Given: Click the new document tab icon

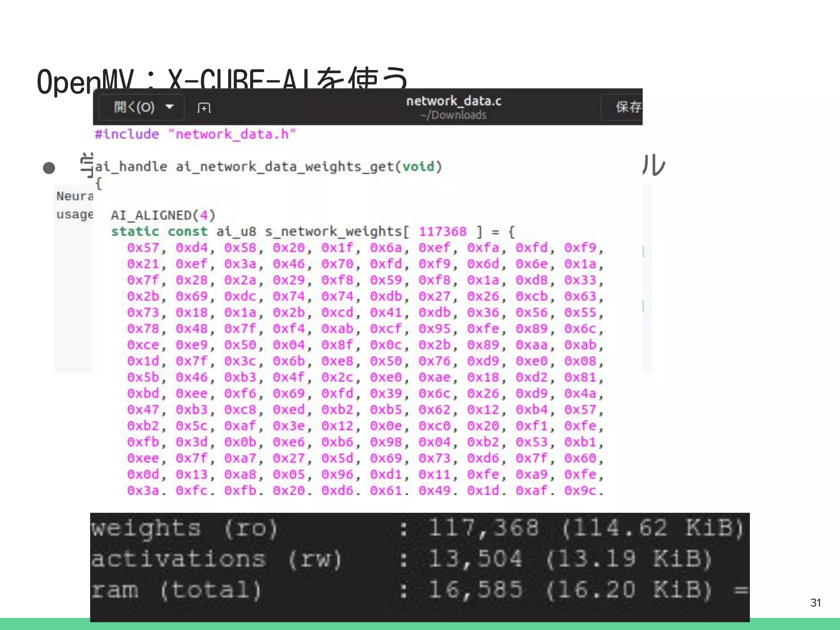Looking at the screenshot, I should pyautogui.click(x=204, y=108).
